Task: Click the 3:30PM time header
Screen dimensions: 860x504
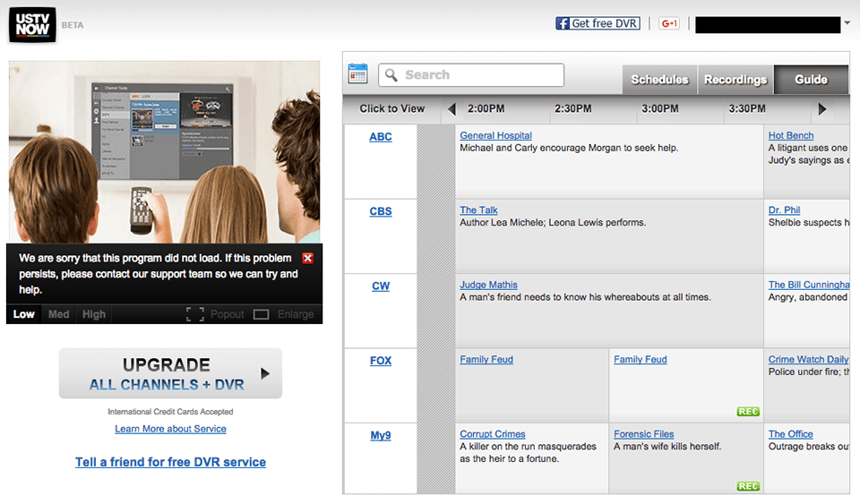Action: click(x=747, y=109)
